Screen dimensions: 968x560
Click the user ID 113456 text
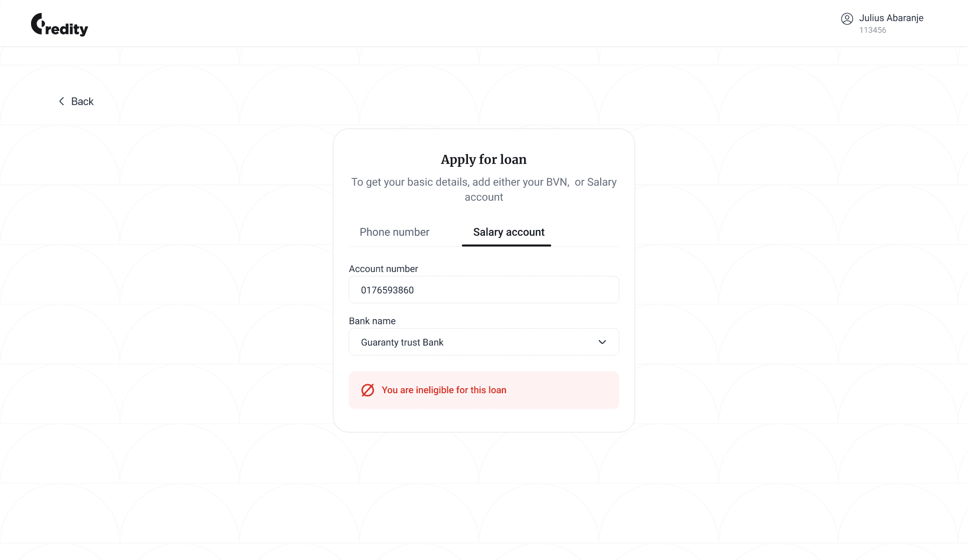click(872, 30)
